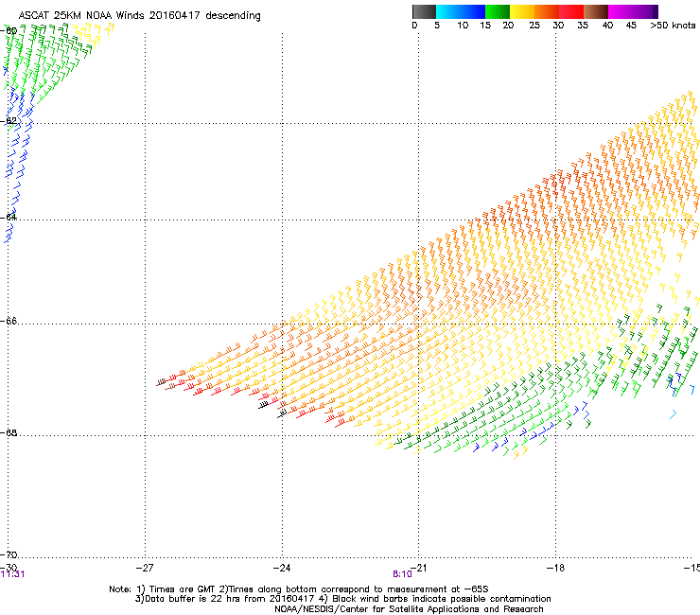700x615 pixels.
Task: Click the longitude label -18
Action: pyautogui.click(x=555, y=568)
